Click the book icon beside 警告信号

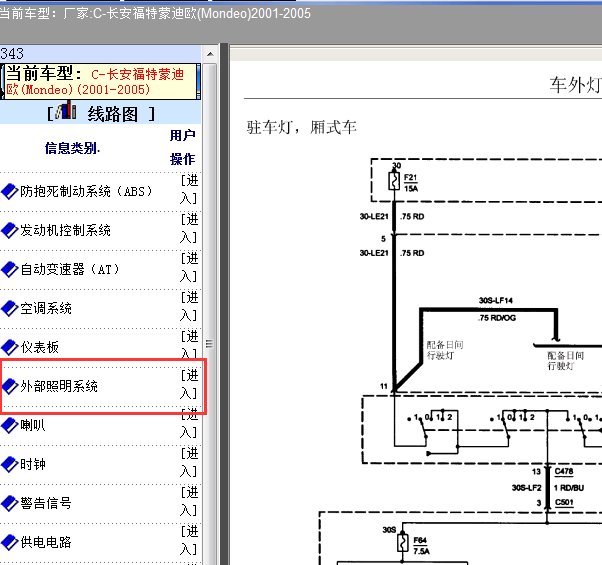click(10, 503)
